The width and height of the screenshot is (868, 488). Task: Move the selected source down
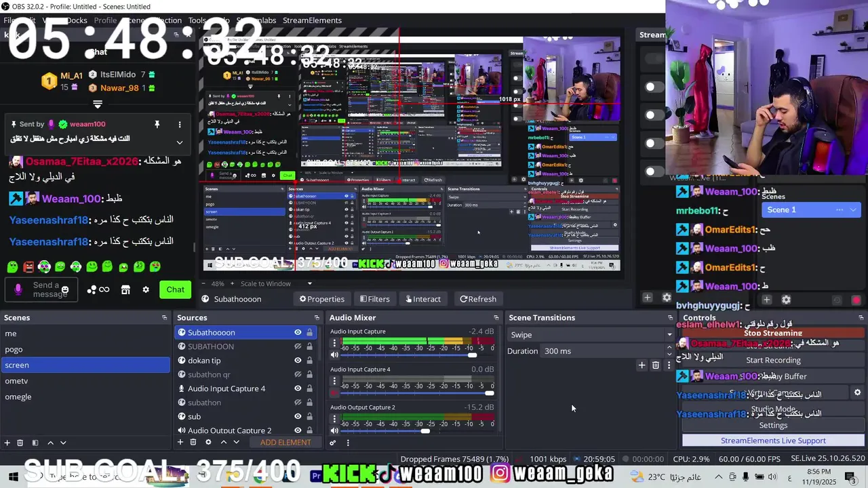(236, 442)
